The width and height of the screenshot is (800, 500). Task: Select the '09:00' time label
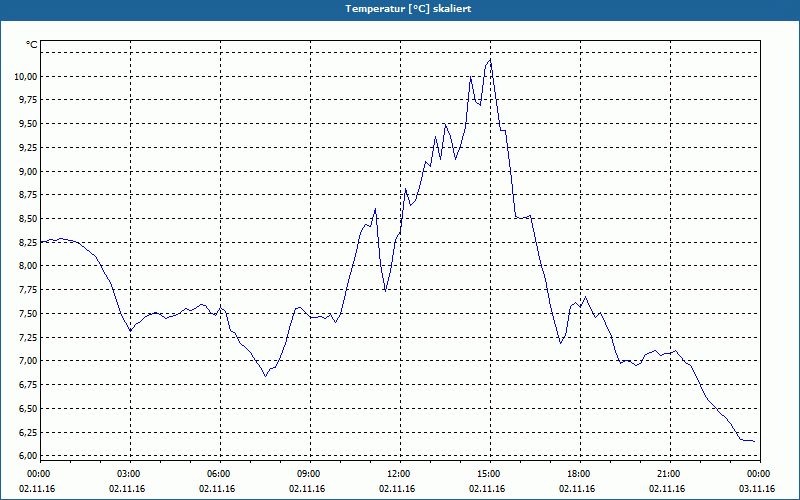[310, 474]
